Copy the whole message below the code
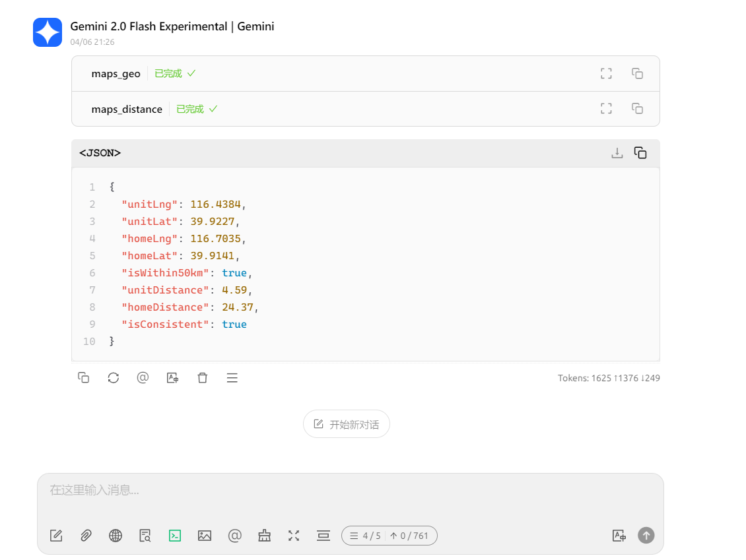Screen dimensions: 746x560 83,377
